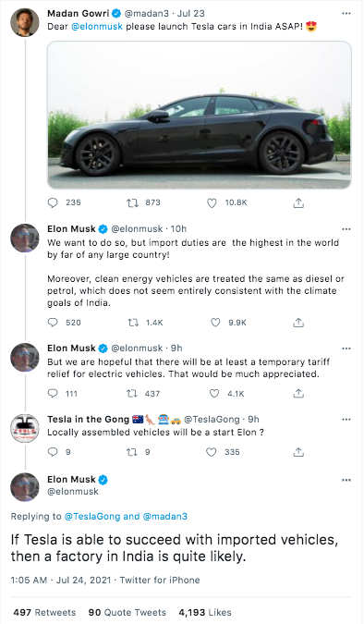Open the @elonmusk mention in Madan's tweet

pyautogui.click(x=97, y=27)
